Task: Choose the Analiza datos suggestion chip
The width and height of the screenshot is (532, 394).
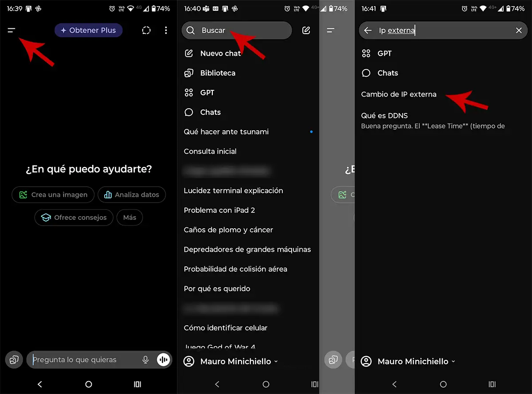Action: 132,195
